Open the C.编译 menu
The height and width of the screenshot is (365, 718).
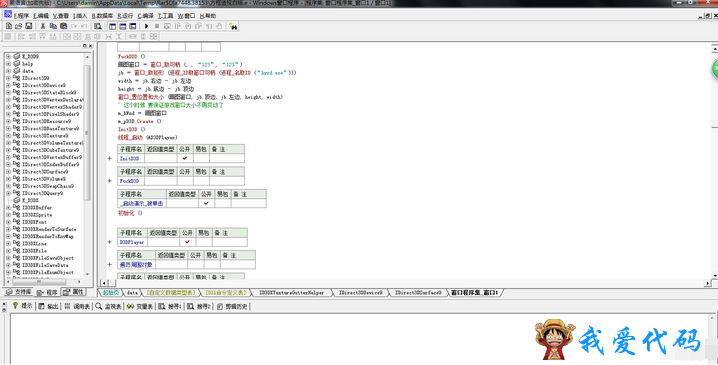pos(145,16)
